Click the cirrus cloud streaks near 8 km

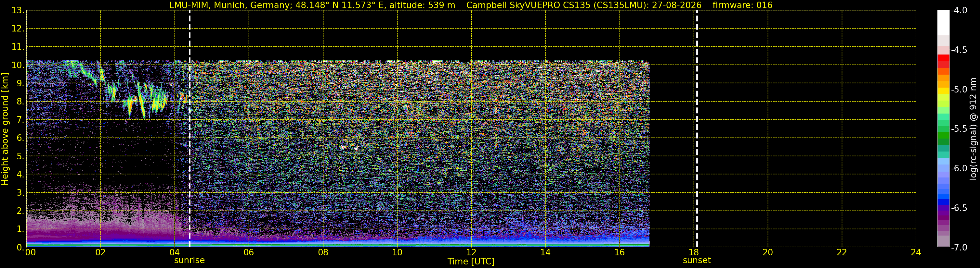(145, 100)
